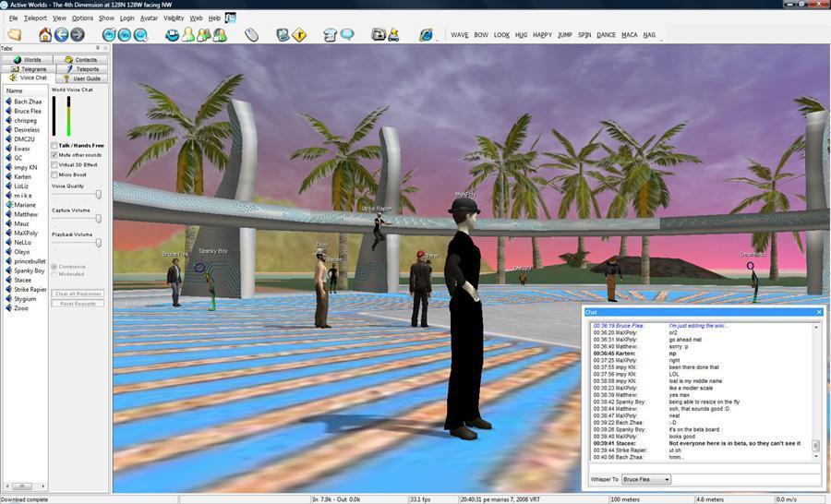Viewport: 831px width, 504px height.
Task: Click the blue back arrow icon
Action: [x=62, y=35]
